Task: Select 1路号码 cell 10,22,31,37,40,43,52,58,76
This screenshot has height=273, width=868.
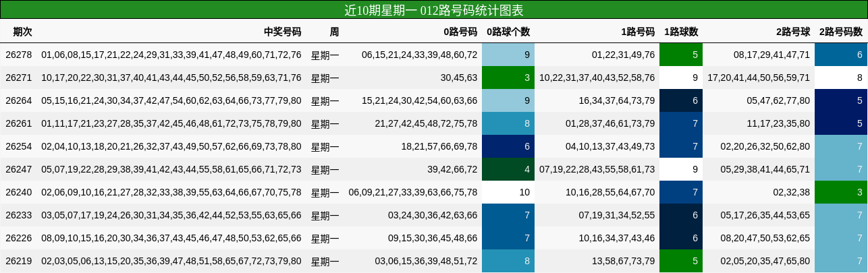Action: pos(597,78)
